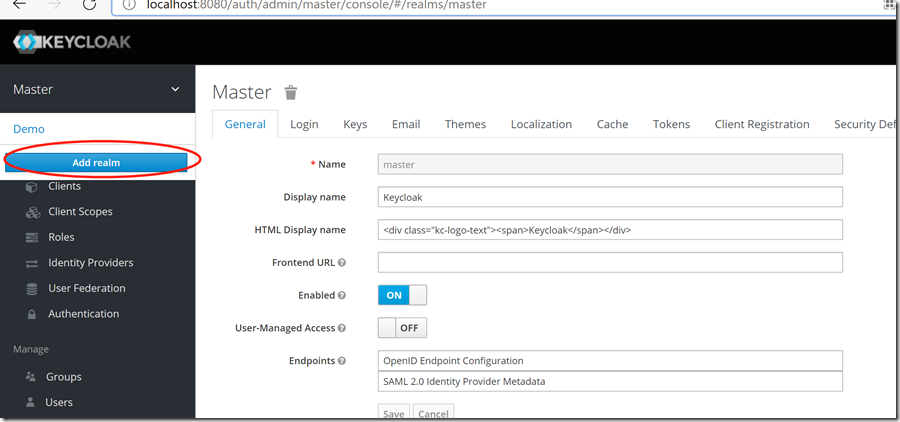Viewport: 900px width, 422px height.
Task: Click the Identity Providers arrows icon
Action: click(32, 263)
